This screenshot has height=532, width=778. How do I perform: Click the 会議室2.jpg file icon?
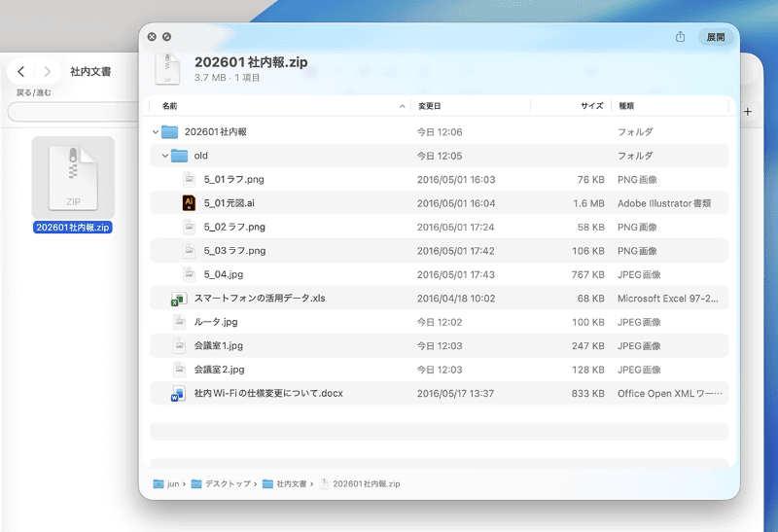[x=179, y=370]
